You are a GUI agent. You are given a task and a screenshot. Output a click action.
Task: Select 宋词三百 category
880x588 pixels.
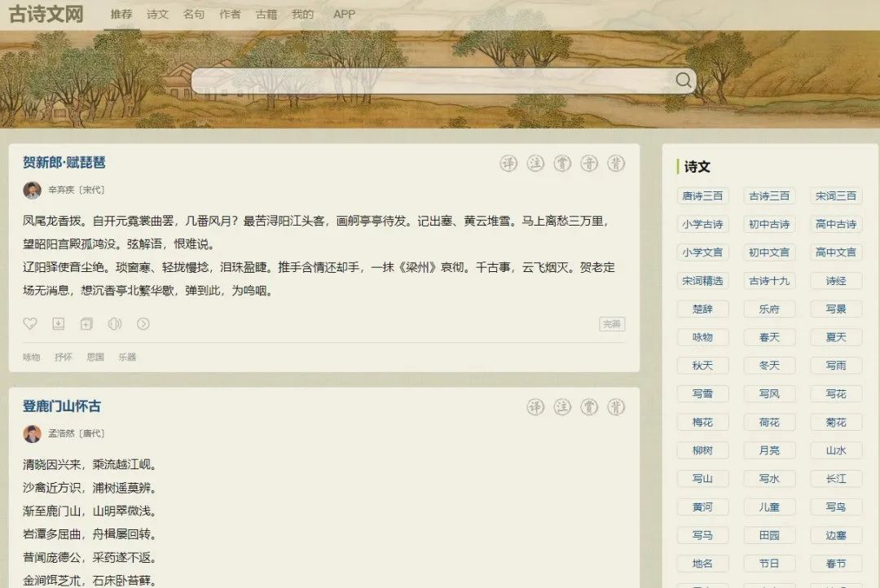coord(836,195)
